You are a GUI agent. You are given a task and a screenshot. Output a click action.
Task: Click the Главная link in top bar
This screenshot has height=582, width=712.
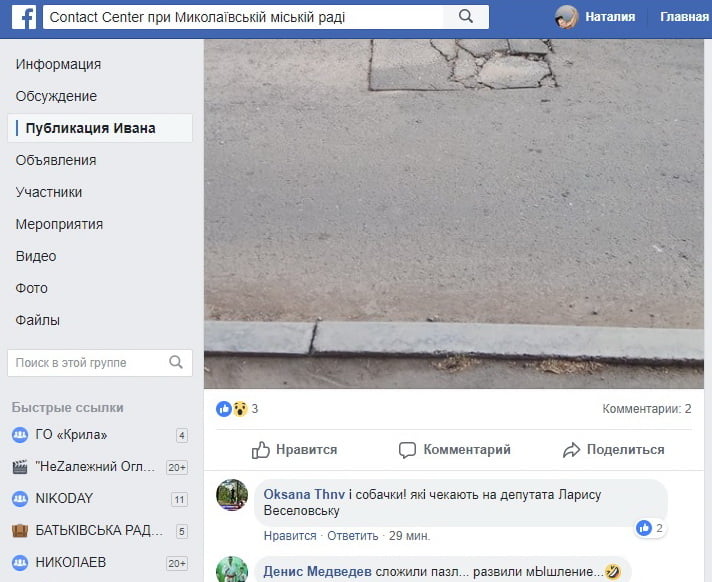coord(684,17)
